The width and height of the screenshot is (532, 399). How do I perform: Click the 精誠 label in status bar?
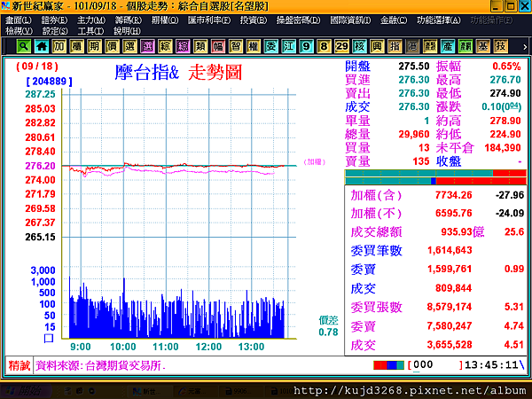click(20, 365)
